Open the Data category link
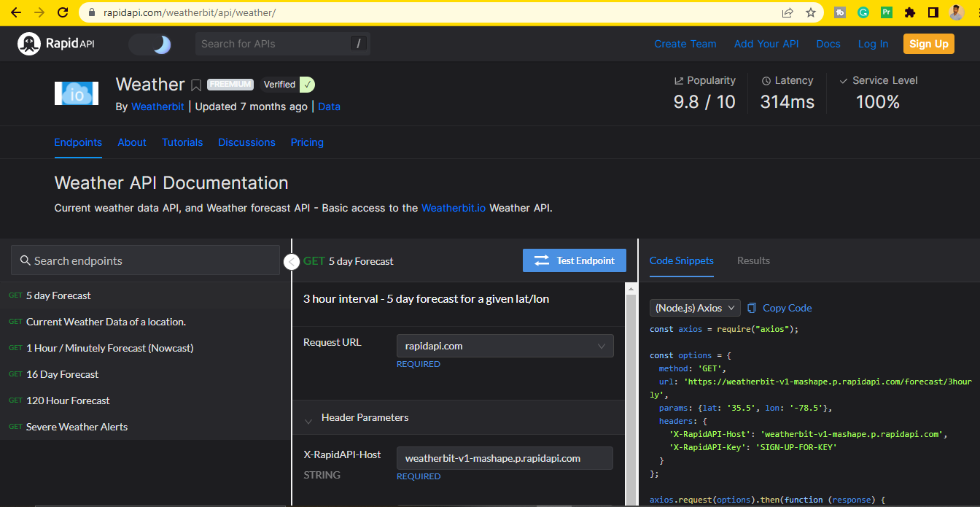Screen dimensions: 980x507 (329, 107)
